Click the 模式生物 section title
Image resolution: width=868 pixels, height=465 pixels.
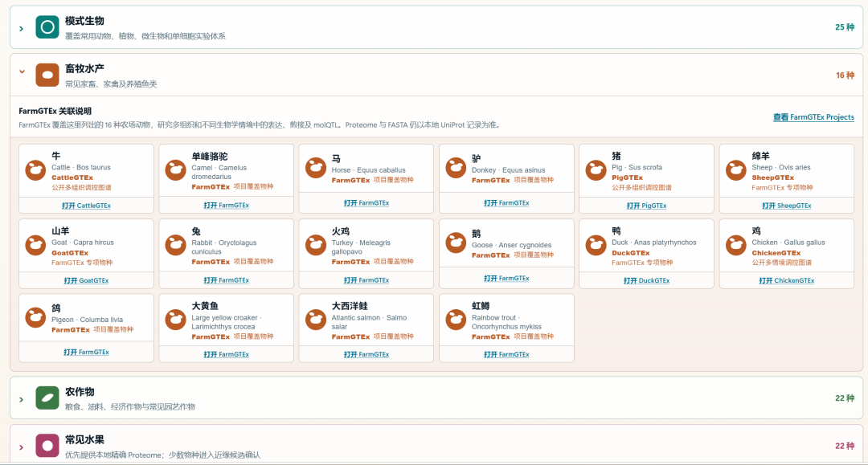pos(84,21)
